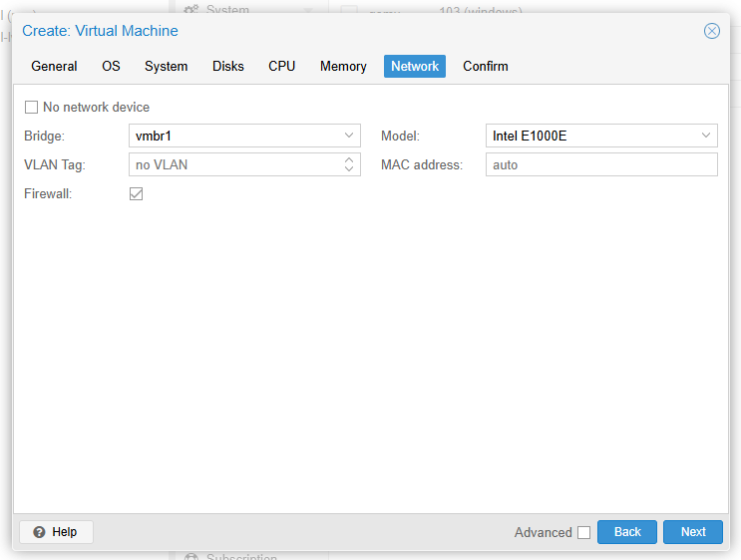Screen dimensions: 741x560
Task: Disable the Firewall checkbox
Action: (x=137, y=194)
